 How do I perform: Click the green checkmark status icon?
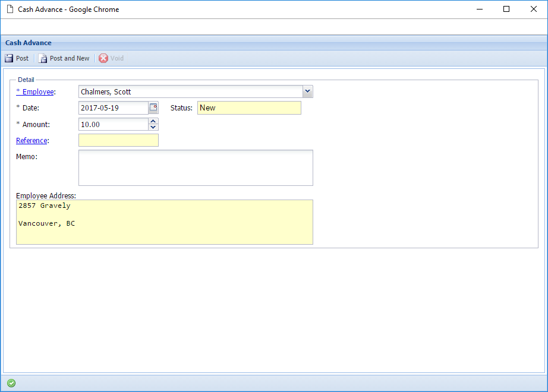click(11, 383)
